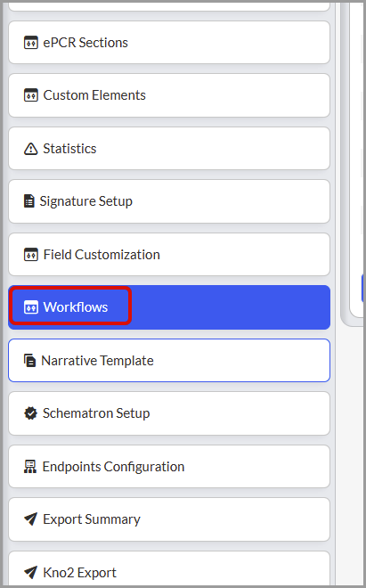This screenshot has height=588, width=366.
Task: Select the highlighted Workflows entry
Action: click(x=169, y=307)
